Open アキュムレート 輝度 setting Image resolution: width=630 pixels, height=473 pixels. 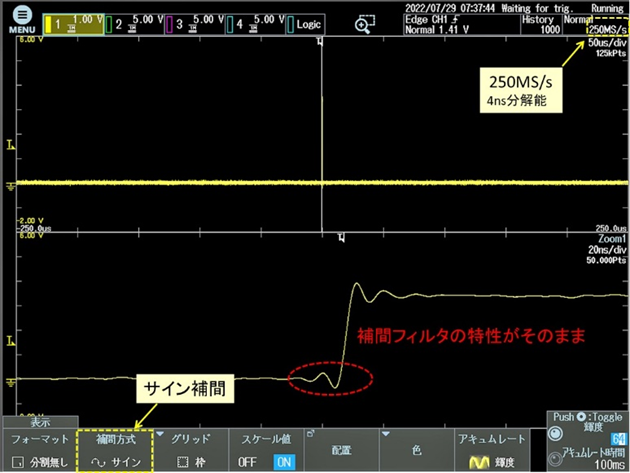492,450
